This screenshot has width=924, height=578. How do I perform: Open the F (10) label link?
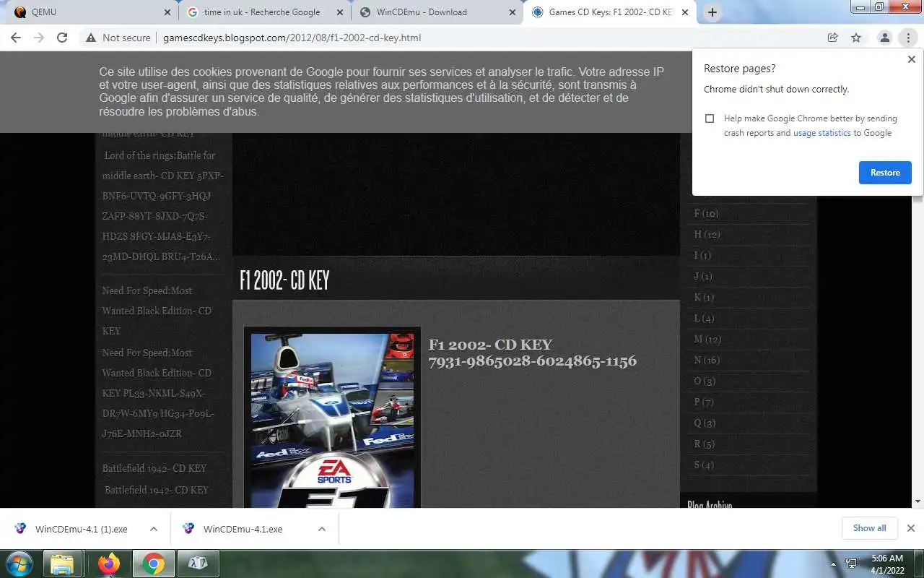tap(706, 213)
